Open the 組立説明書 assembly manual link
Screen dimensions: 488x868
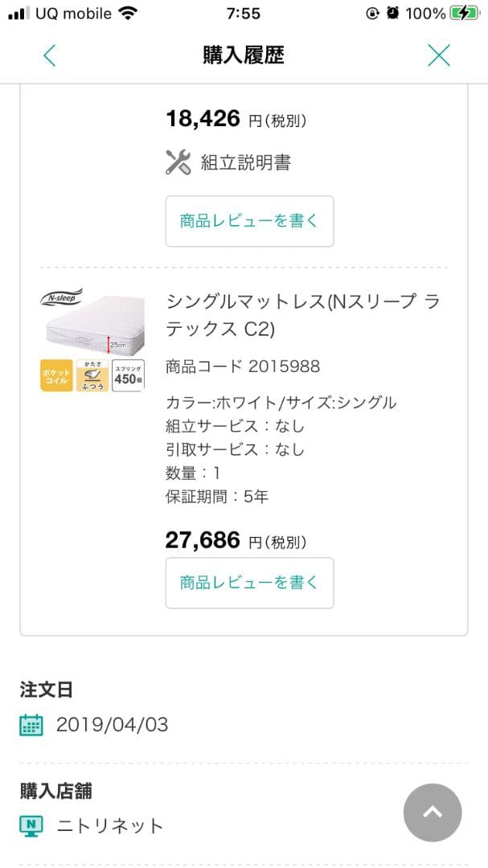click(x=245, y=162)
